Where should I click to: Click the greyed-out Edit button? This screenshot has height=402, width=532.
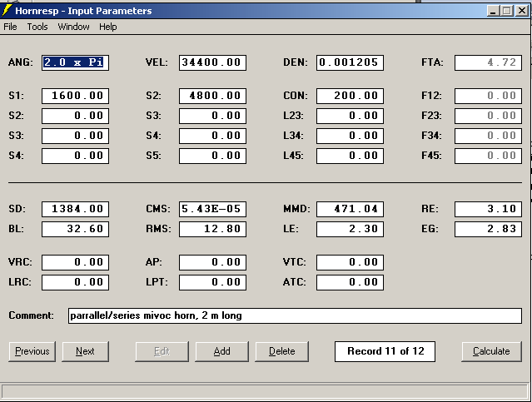162,351
